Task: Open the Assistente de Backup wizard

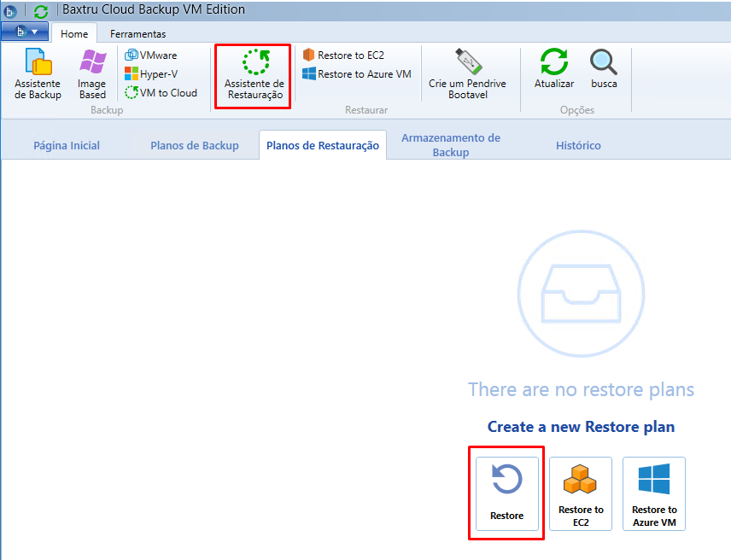Action: pos(38,74)
